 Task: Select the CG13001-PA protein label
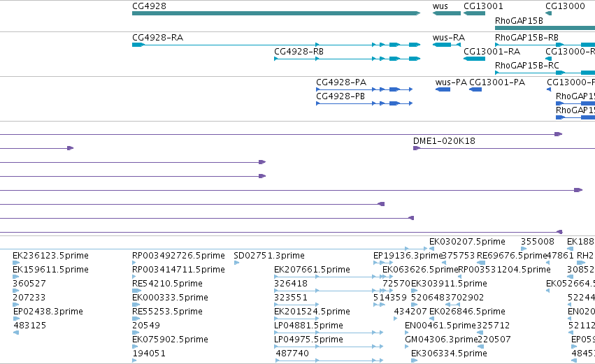coord(497,82)
